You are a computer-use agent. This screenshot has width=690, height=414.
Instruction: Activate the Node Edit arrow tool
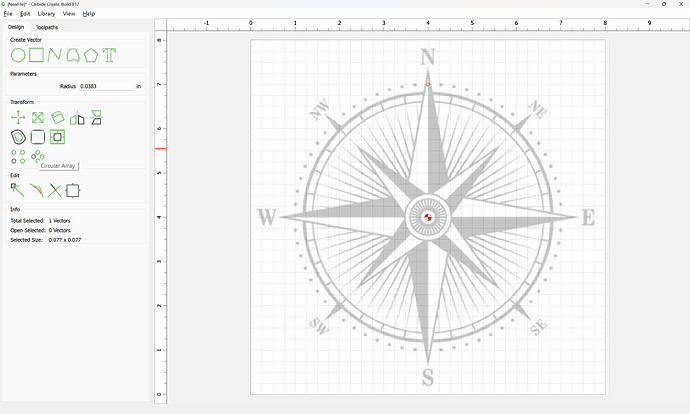tap(18, 191)
